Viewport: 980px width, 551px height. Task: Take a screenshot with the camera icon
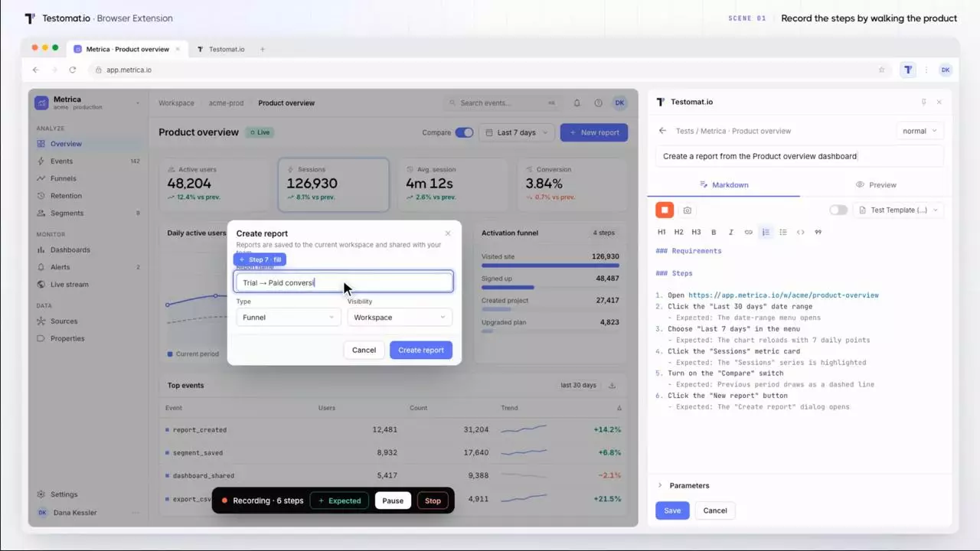687,210
